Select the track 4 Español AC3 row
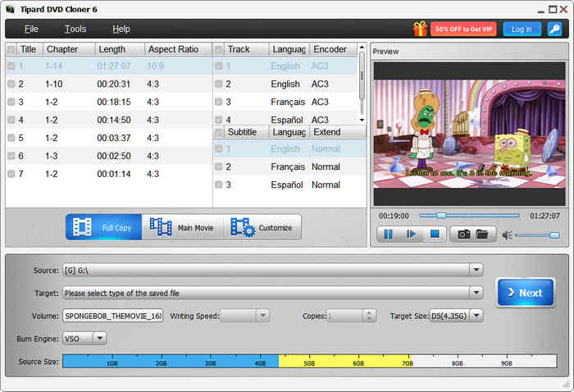This screenshot has height=392, width=574. (x=285, y=119)
